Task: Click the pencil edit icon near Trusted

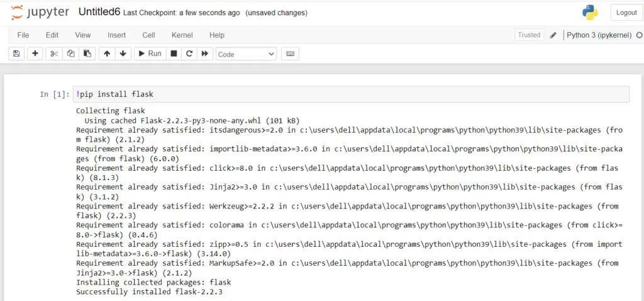Action: 553,35
